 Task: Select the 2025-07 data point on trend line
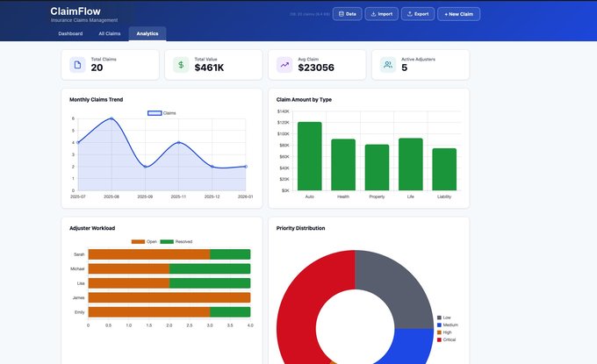tap(78, 143)
